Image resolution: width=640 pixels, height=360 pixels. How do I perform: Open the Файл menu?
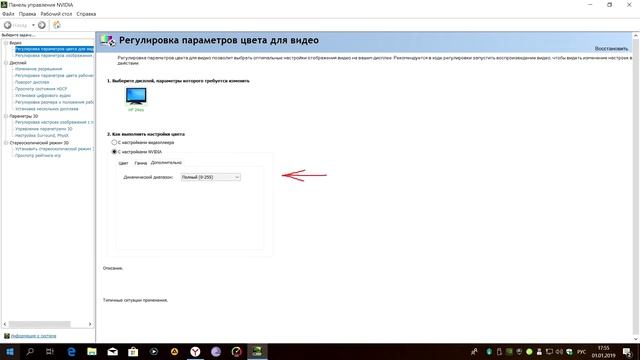tap(8, 14)
